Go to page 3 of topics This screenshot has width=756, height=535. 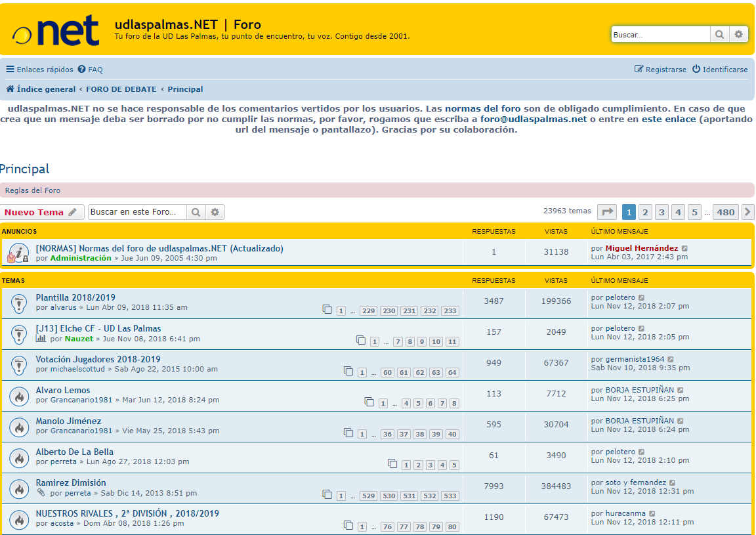661,212
